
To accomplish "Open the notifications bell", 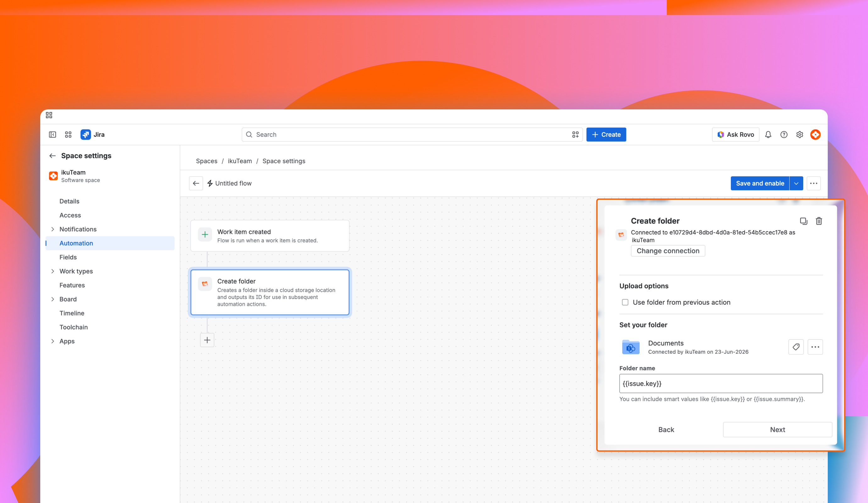I will [x=768, y=135].
